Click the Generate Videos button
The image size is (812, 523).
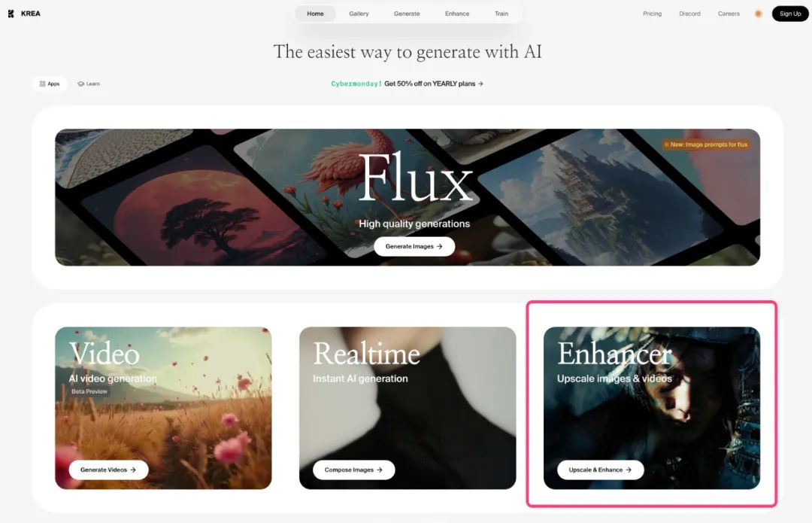[108, 470]
